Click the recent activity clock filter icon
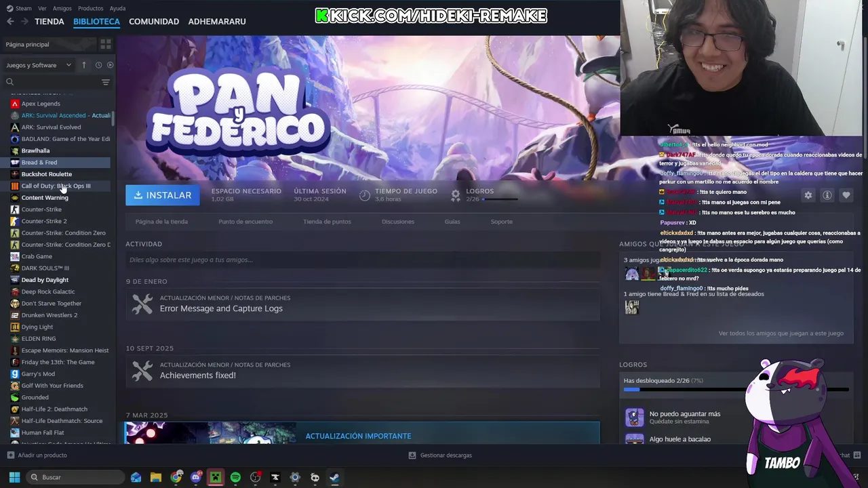This screenshot has width=868, height=488. click(98, 65)
